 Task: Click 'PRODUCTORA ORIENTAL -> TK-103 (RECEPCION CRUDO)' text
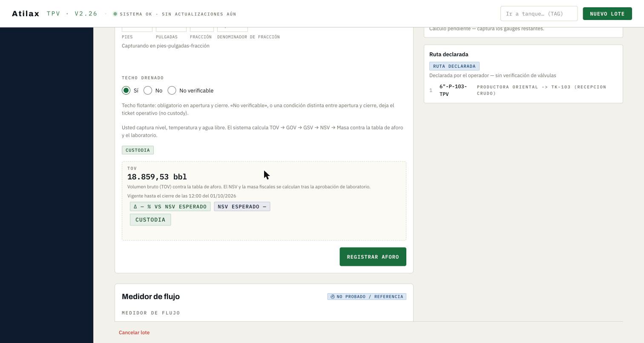pos(541,90)
